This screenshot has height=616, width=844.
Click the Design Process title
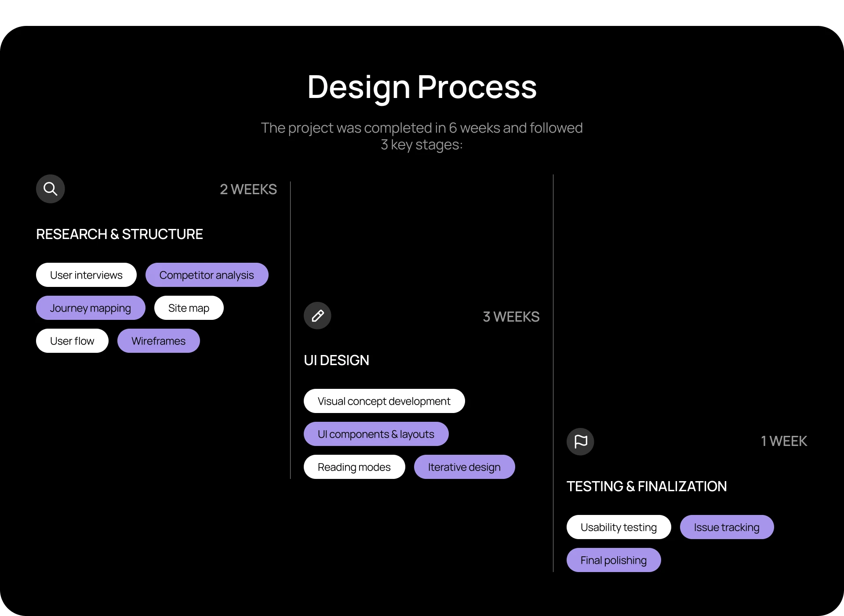(x=422, y=87)
